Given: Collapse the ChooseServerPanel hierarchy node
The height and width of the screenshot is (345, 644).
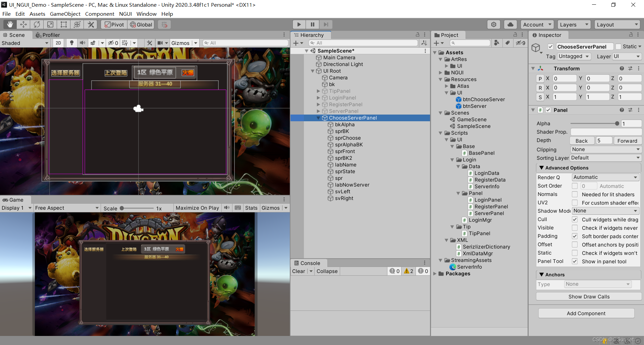Looking at the screenshot, I should pyautogui.click(x=318, y=118).
